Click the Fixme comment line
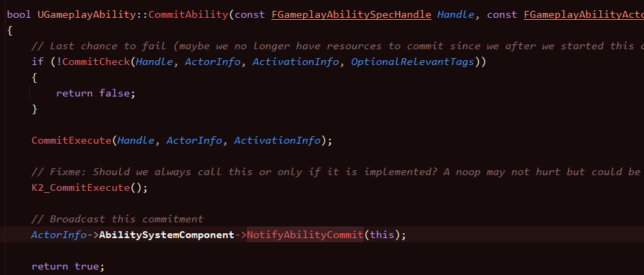Screen dimensions: 644x275 tap(335, 172)
